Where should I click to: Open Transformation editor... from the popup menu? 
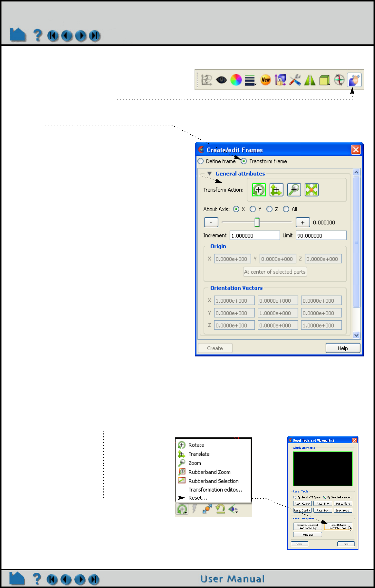coord(213,490)
